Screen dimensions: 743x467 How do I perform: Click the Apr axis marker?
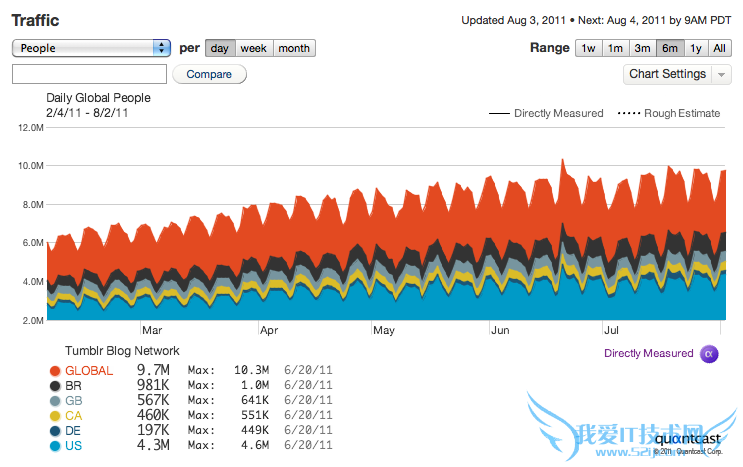click(269, 330)
